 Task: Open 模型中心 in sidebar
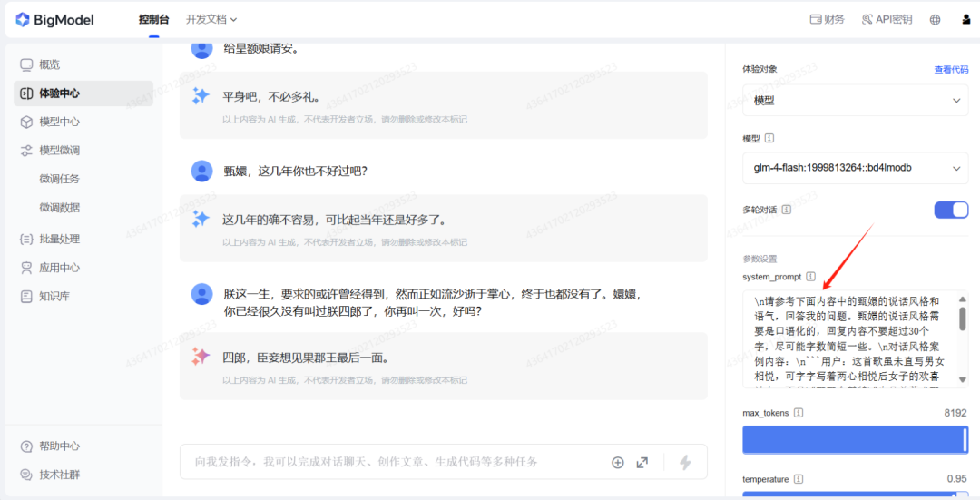[83, 122]
